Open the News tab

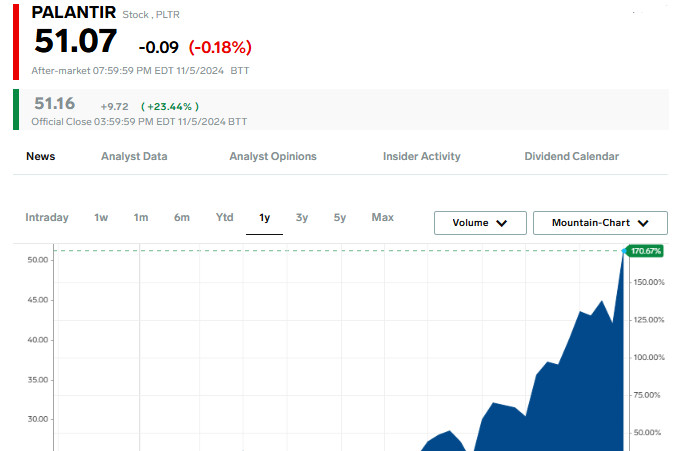pyautogui.click(x=40, y=156)
